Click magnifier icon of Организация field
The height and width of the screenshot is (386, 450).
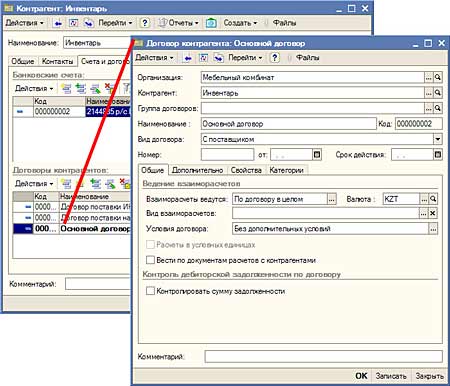click(438, 78)
